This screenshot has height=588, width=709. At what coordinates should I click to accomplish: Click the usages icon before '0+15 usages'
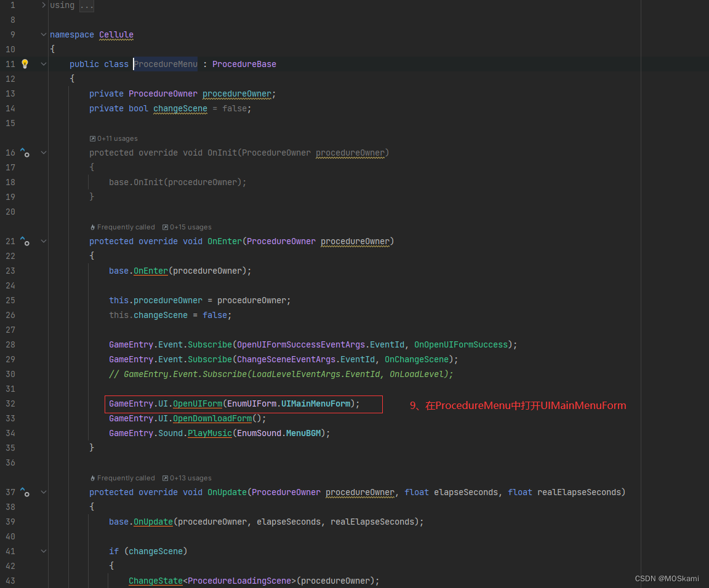click(164, 227)
